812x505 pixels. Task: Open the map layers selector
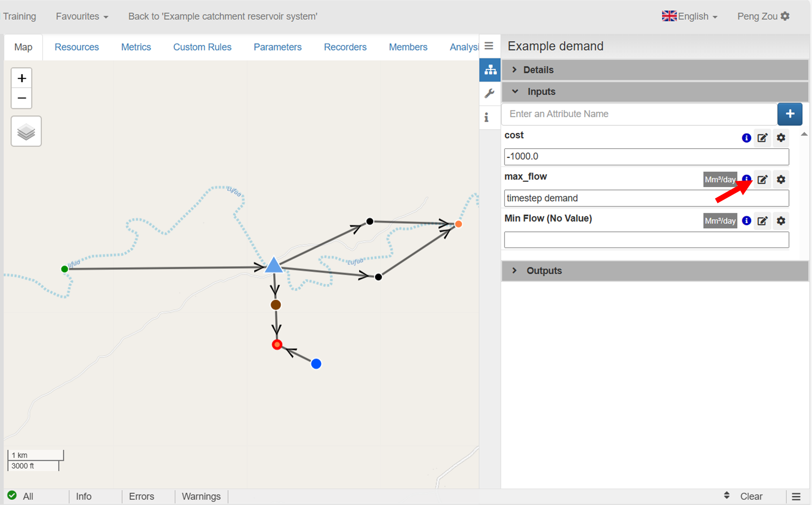pyautogui.click(x=26, y=132)
